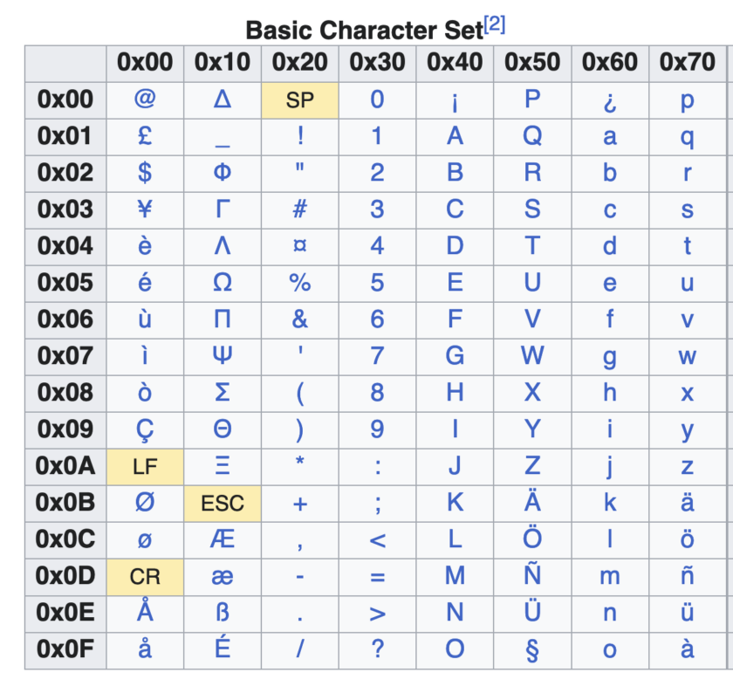This screenshot has height=700, width=733.
Task: Click the # number sign link
Action: 300,209
